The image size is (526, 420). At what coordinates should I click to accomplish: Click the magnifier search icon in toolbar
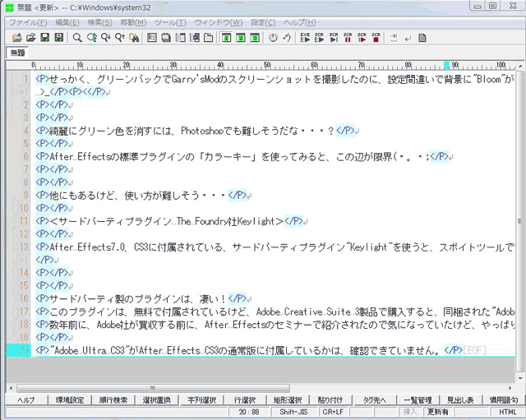77,38
